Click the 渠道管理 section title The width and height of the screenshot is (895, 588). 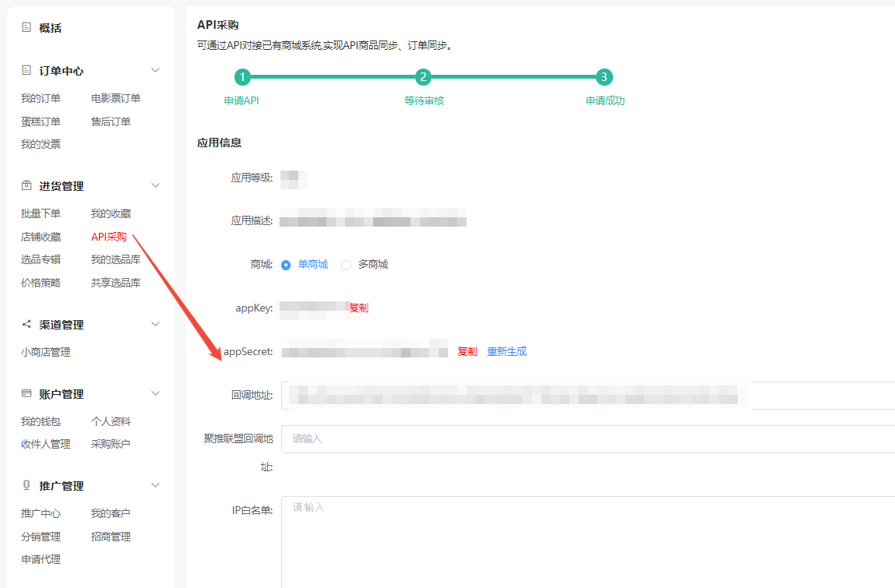[61, 325]
